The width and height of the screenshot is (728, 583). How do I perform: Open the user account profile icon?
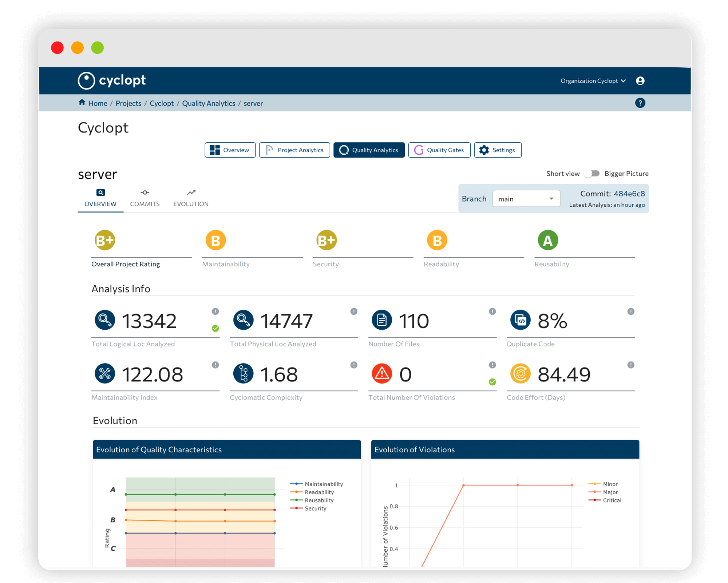pos(640,81)
